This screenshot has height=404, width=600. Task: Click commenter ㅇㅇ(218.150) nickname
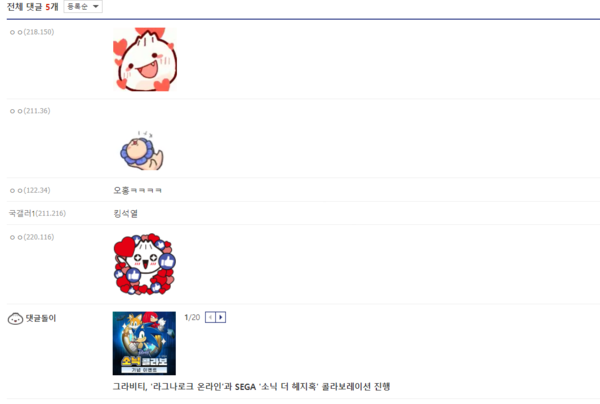click(x=32, y=32)
